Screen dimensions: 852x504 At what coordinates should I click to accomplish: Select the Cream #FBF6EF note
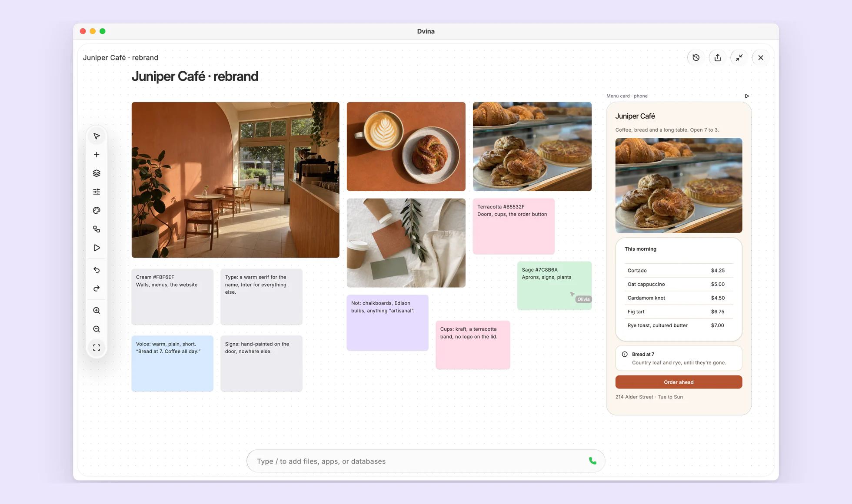click(x=173, y=297)
